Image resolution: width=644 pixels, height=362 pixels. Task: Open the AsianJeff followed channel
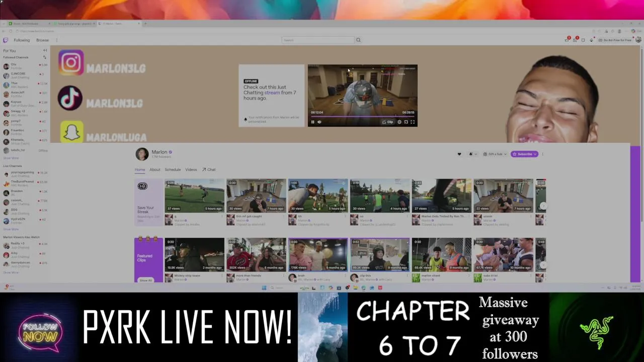pos(25,94)
